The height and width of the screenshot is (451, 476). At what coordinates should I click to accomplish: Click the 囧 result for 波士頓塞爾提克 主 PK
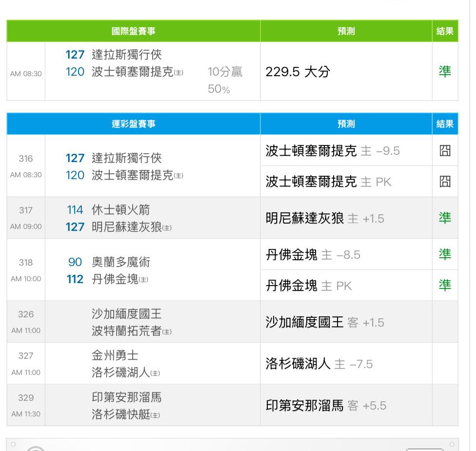[x=445, y=182]
